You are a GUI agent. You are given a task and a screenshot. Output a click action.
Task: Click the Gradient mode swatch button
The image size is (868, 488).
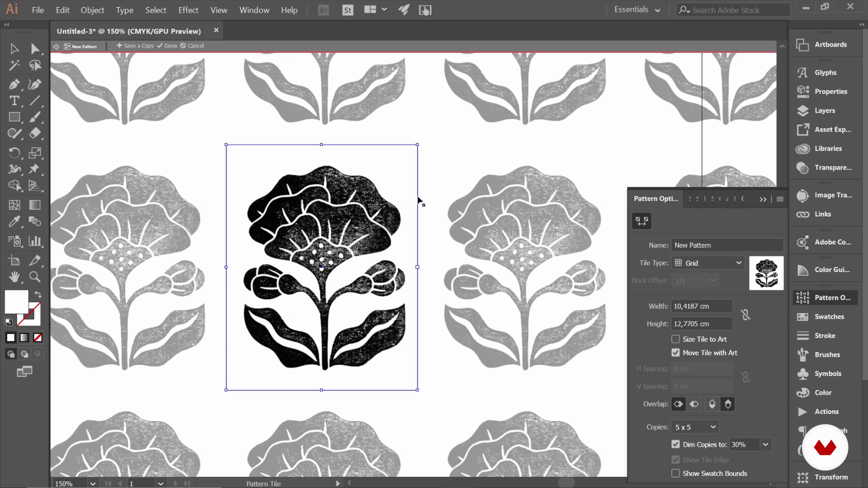24,338
